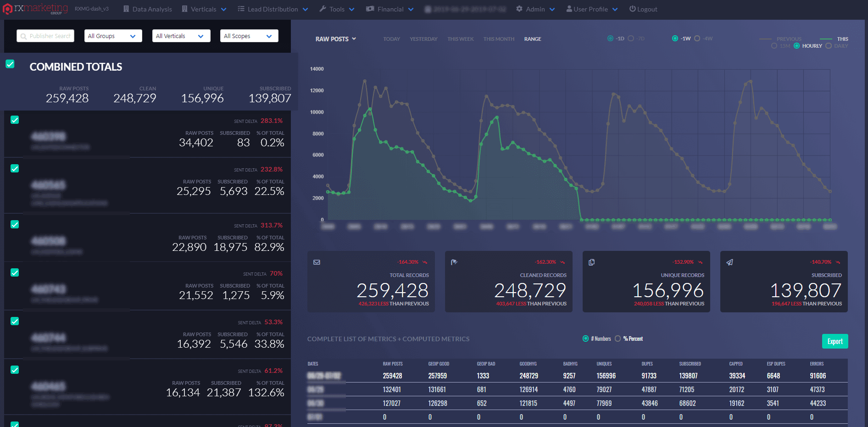Screen dimensions: 868x427
Task: Click the down-trend arrow on Subscribed card
Action: 838,262
